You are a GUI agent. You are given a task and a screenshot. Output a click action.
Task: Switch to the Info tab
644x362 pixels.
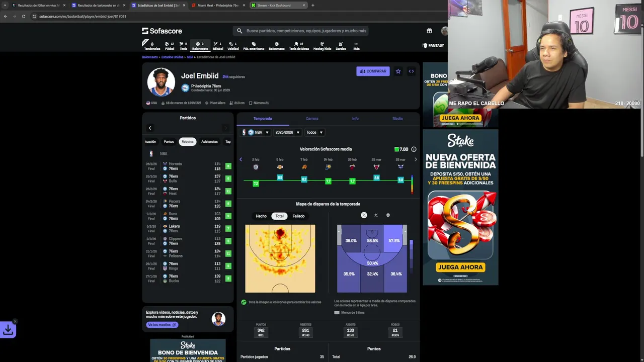(x=355, y=119)
